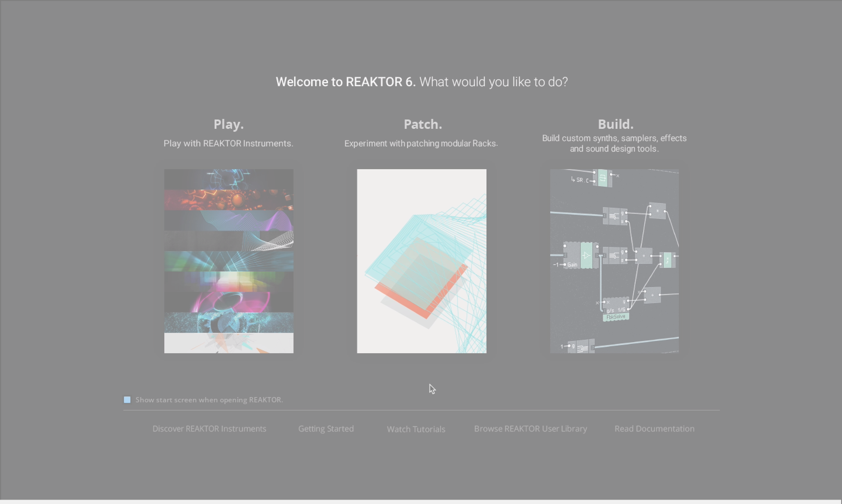Select the Patch. heading

pyautogui.click(x=423, y=124)
